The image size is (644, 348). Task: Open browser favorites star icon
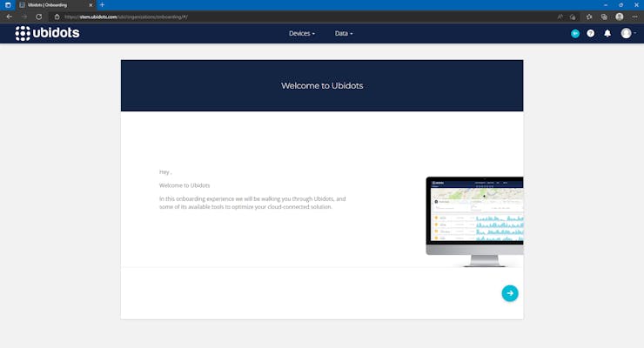(589, 17)
